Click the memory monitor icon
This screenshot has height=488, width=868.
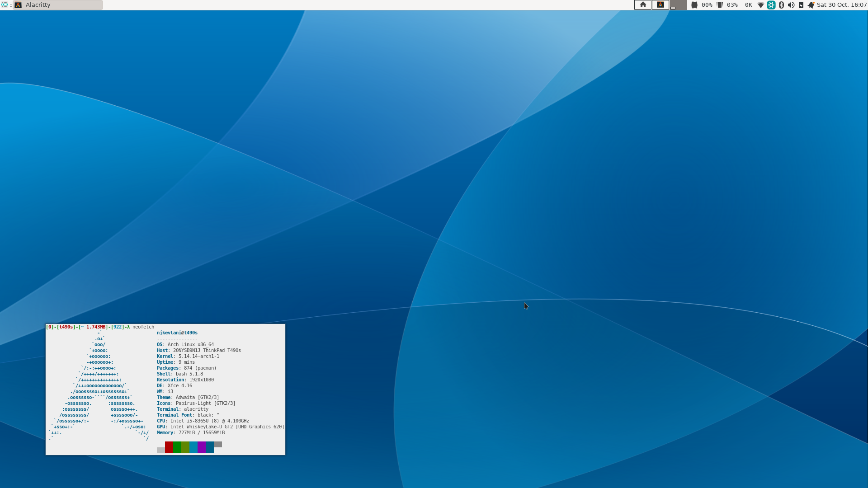pyautogui.click(x=720, y=5)
